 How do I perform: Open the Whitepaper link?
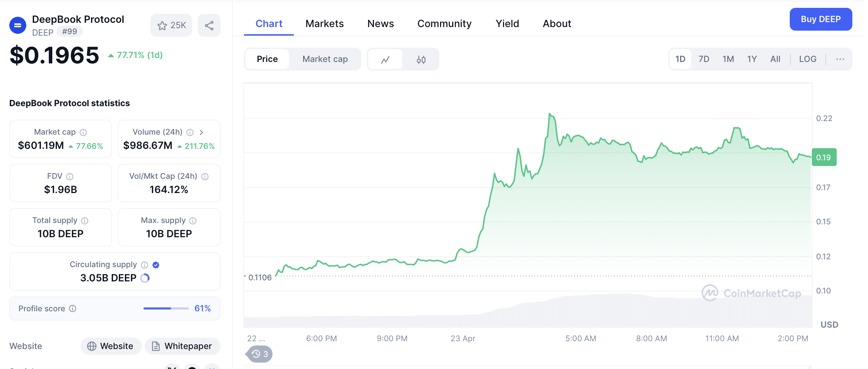point(182,346)
